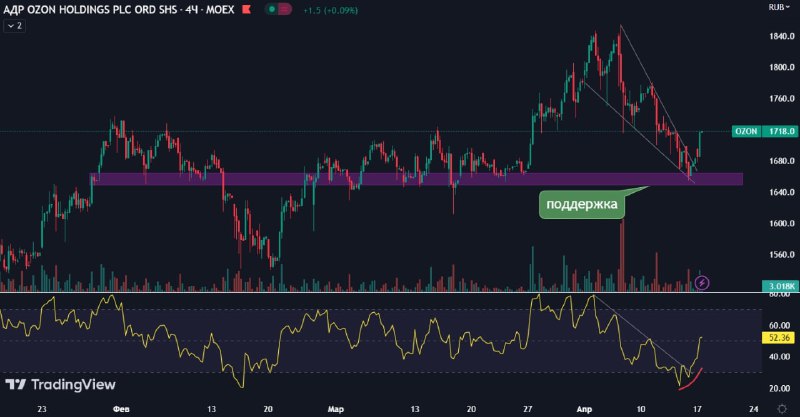The image size is (800, 417).
Task: Click the yellow RSI value label 52.36
Action: click(x=781, y=337)
